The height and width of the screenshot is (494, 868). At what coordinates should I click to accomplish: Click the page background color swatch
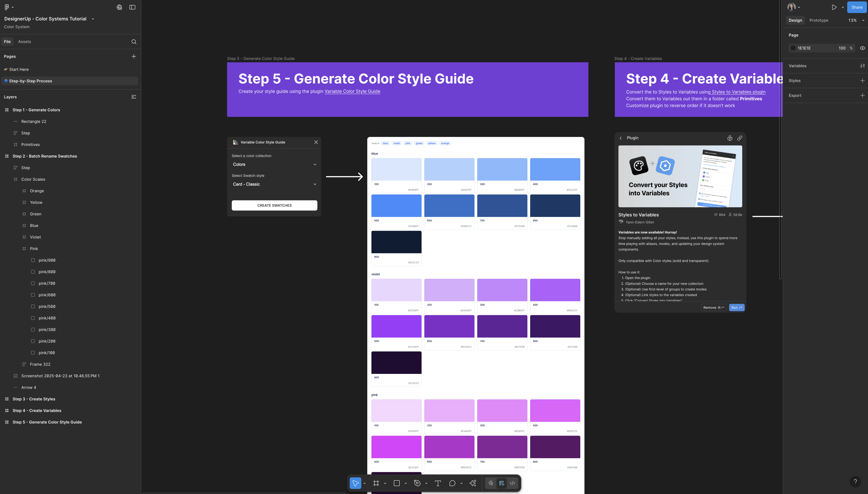click(793, 48)
